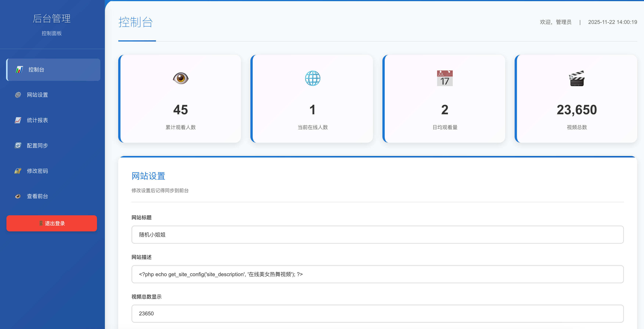Open the 网站设置 sidebar menu item
The height and width of the screenshot is (329, 644).
[38, 95]
